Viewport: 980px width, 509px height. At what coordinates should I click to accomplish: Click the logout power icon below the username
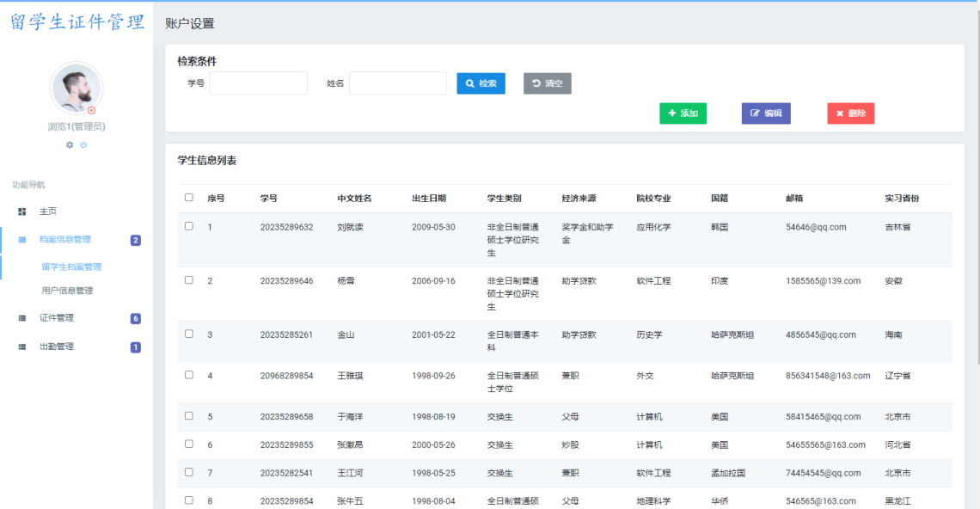point(83,144)
